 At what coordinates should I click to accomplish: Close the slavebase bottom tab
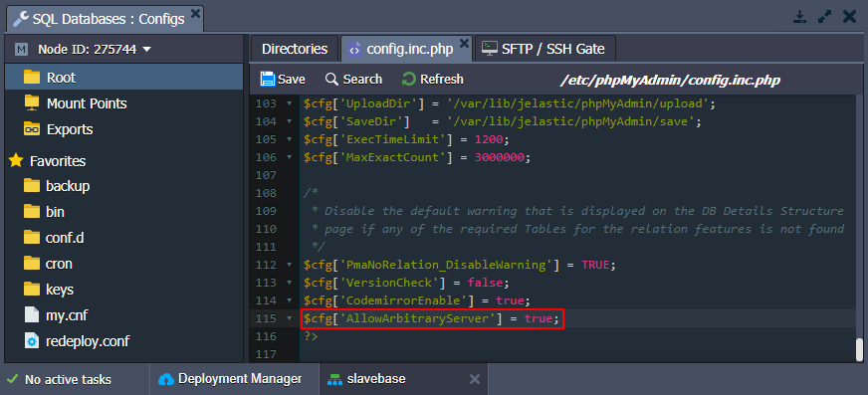click(475, 379)
